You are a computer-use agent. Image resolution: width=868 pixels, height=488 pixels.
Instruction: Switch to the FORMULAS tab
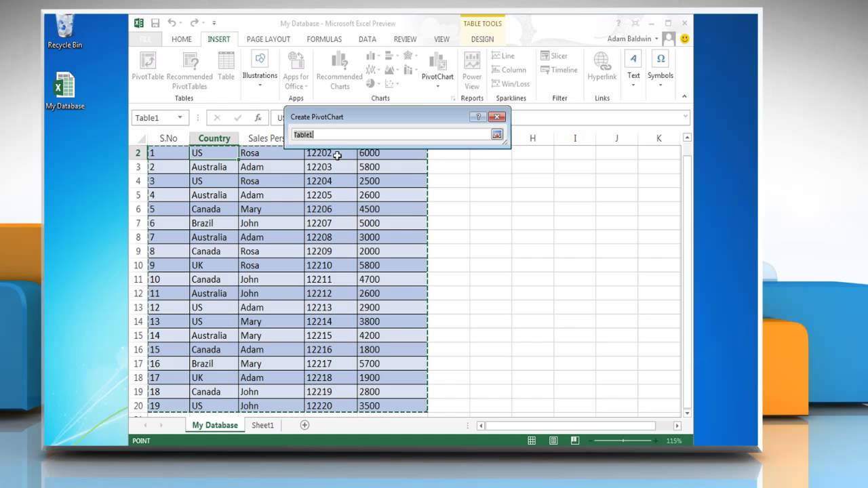323,39
